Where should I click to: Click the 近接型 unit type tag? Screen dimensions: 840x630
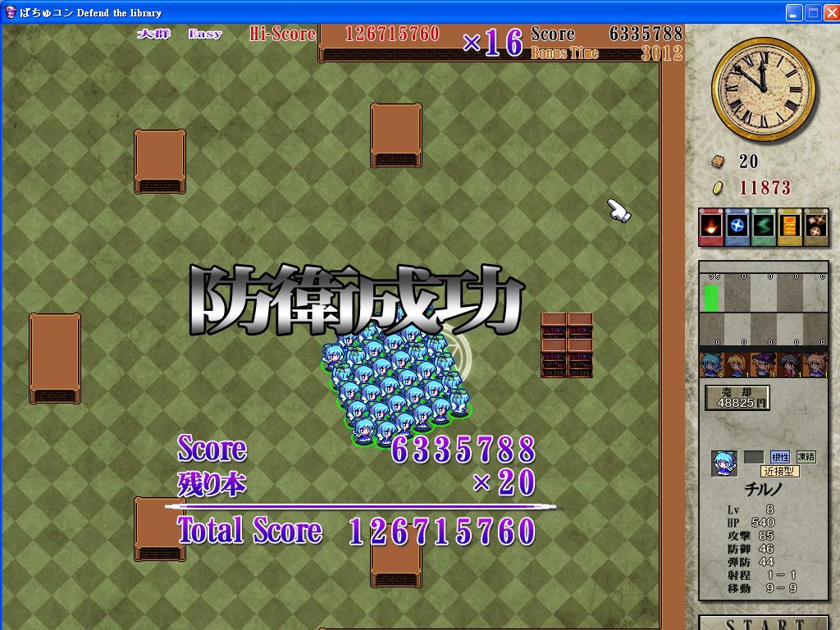click(x=780, y=472)
